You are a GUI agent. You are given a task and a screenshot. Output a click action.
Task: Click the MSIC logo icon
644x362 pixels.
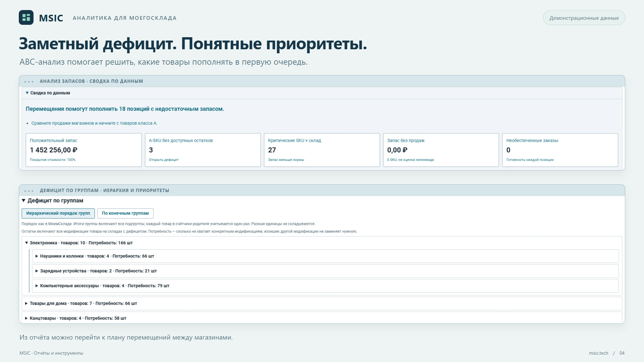26,17
